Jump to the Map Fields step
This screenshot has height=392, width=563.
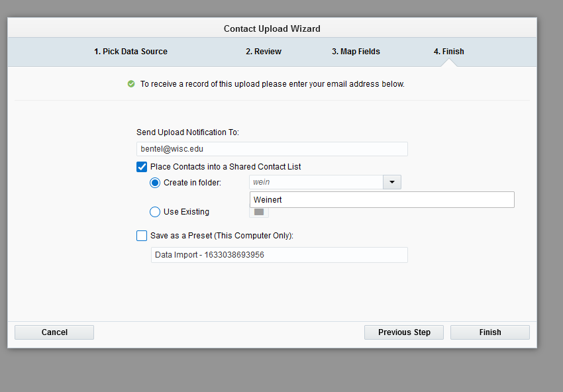tap(356, 52)
